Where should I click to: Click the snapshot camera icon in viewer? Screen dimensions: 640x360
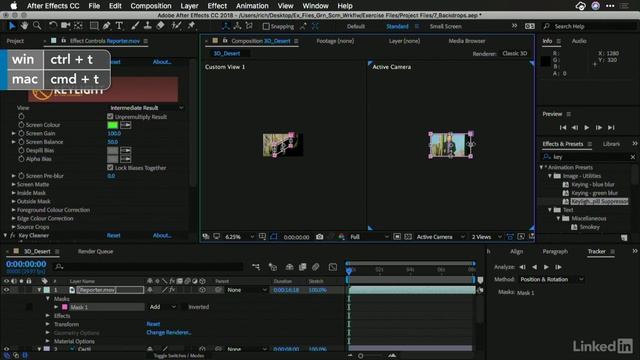pyautogui.click(x=319, y=237)
